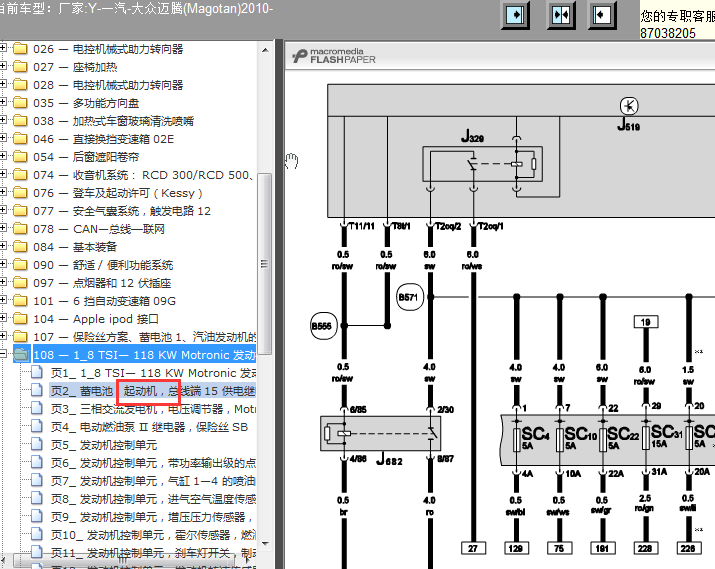The image size is (715, 569).
Task: Expand the 054 后窗遮阳卷帘 node
Action: click(3, 156)
